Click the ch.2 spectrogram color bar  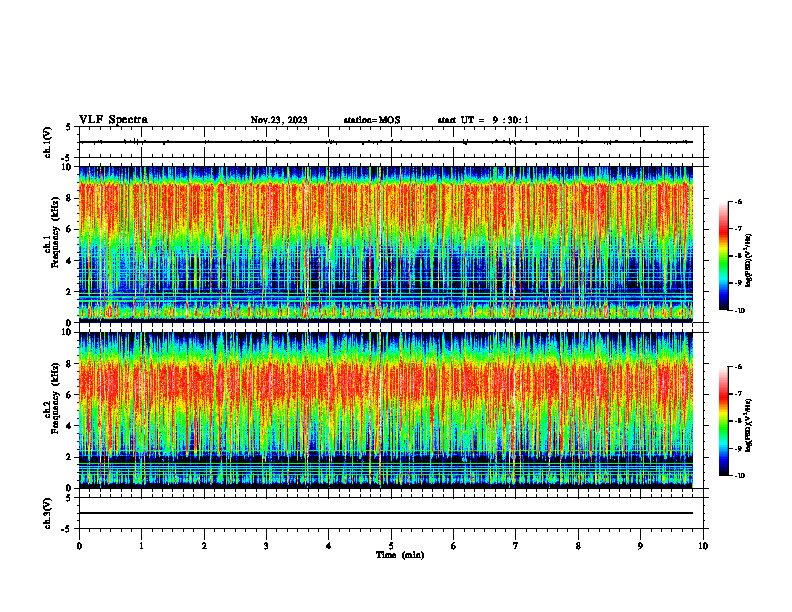point(723,421)
